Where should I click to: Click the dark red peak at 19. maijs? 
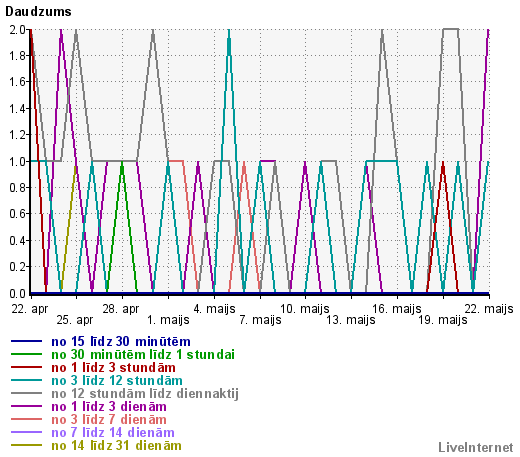point(443,163)
